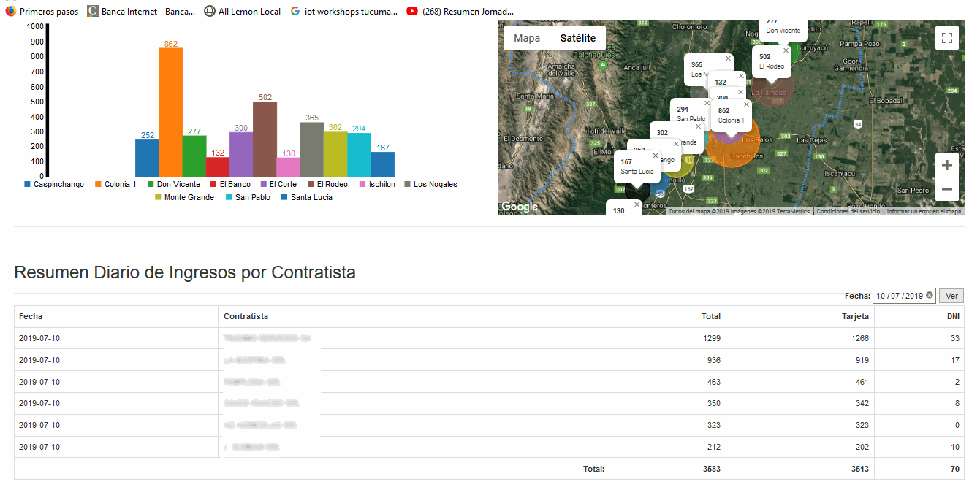
Task: Click the Ver button to refresh results
Action: tap(951, 295)
